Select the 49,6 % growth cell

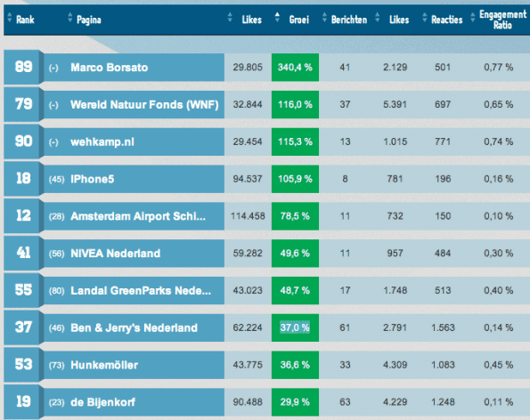(295, 253)
